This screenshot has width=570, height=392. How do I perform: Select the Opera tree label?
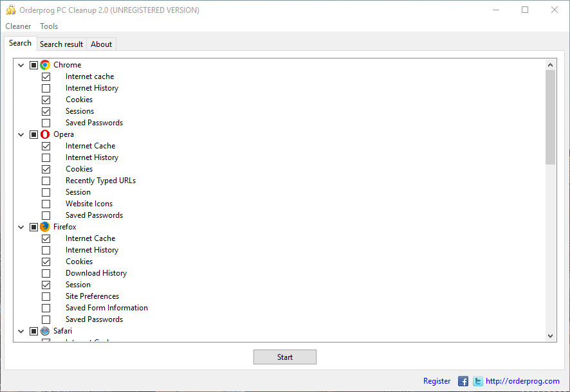(64, 134)
